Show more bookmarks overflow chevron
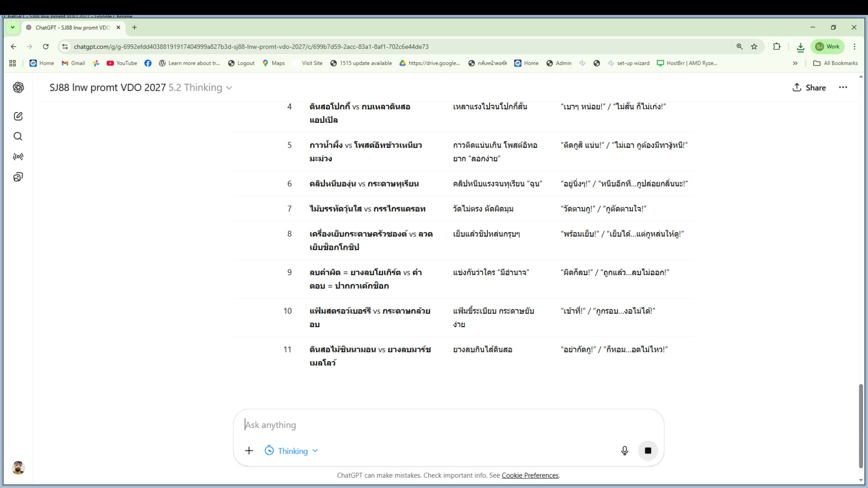868x488 pixels. 795,63
